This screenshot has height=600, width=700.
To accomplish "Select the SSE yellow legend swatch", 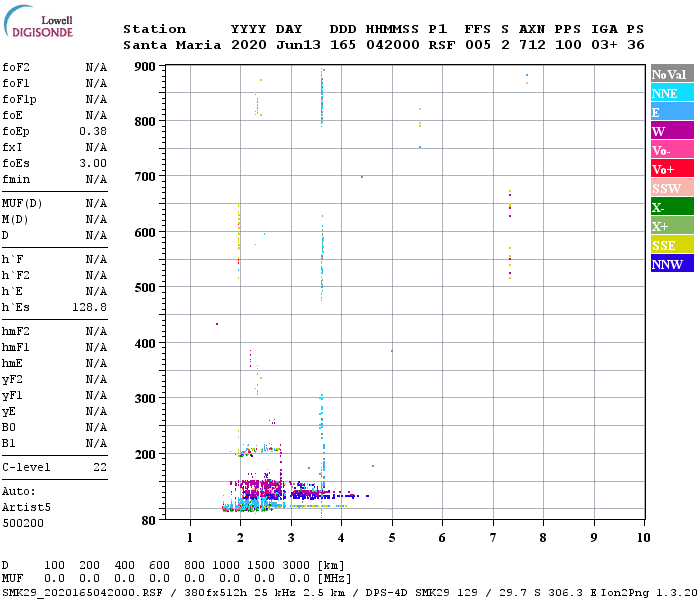I will (x=672, y=244).
